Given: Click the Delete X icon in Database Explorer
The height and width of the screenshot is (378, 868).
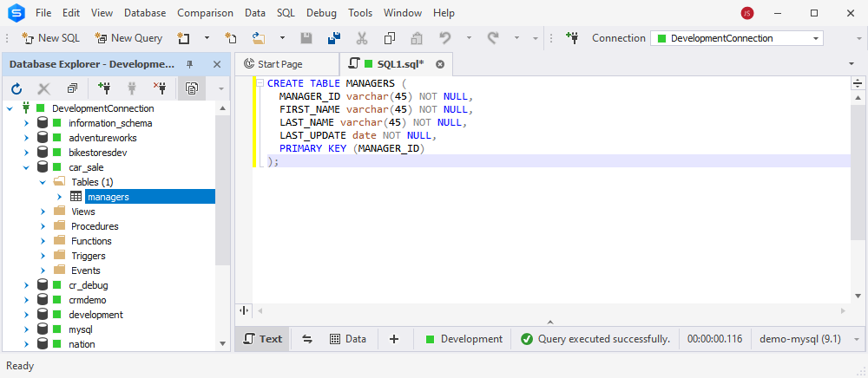Looking at the screenshot, I should coord(43,88).
